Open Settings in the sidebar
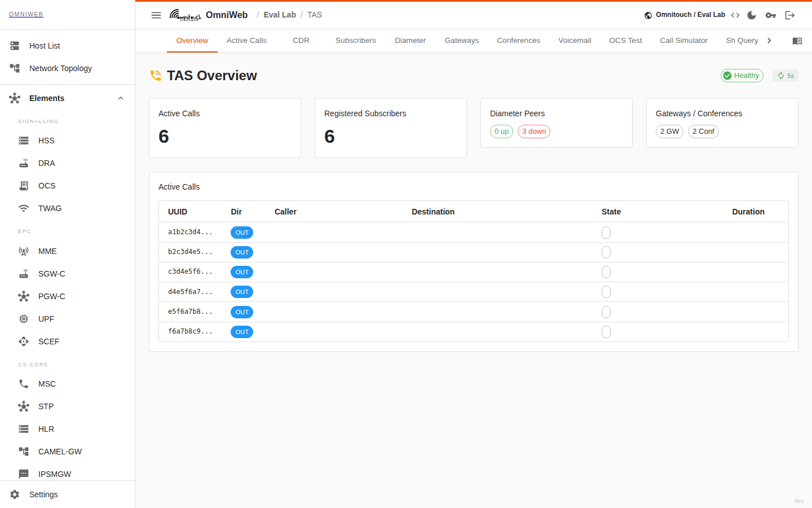This screenshot has width=812, height=508. pos(68,494)
